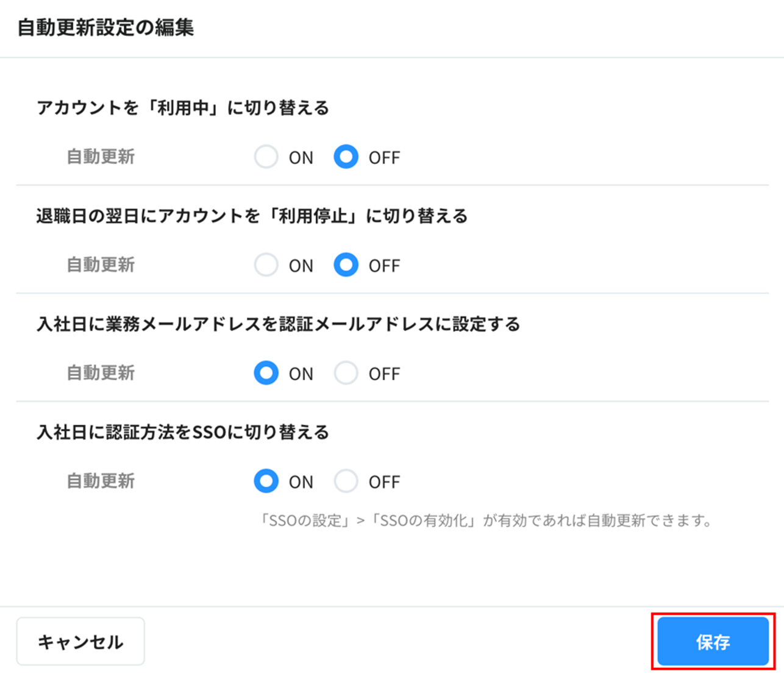Click 自動更新 label under 「利用中」 section

click(x=101, y=157)
